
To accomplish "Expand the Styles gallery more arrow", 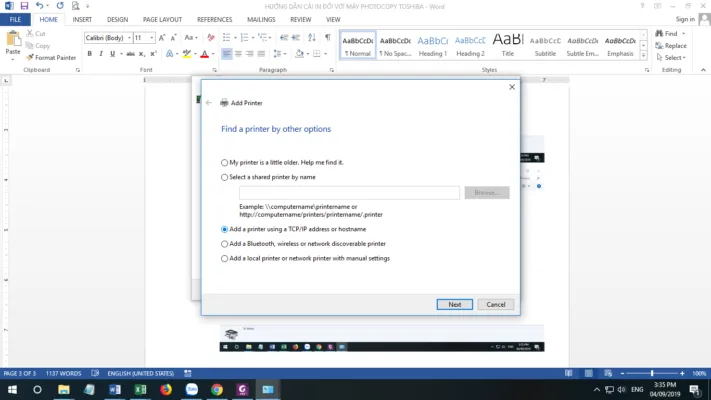I will [x=643, y=55].
